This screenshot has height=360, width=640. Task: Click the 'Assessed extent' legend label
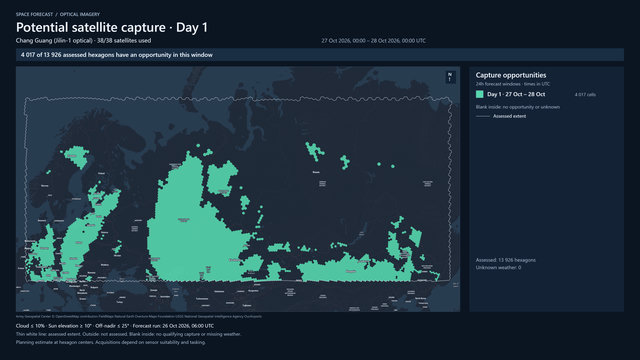(509, 116)
